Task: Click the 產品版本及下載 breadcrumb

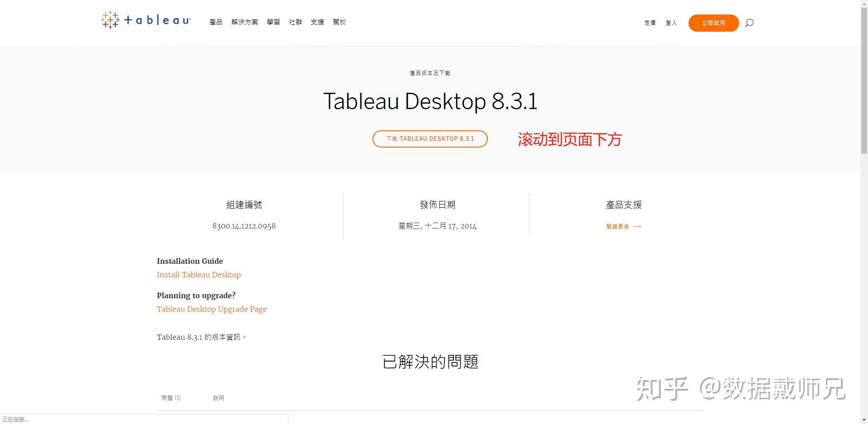Action: point(430,73)
